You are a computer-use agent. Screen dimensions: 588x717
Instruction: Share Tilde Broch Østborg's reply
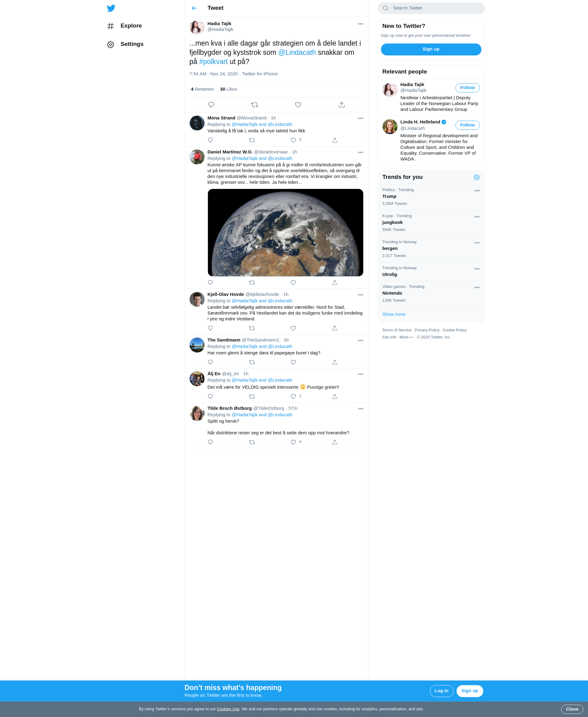click(x=335, y=442)
